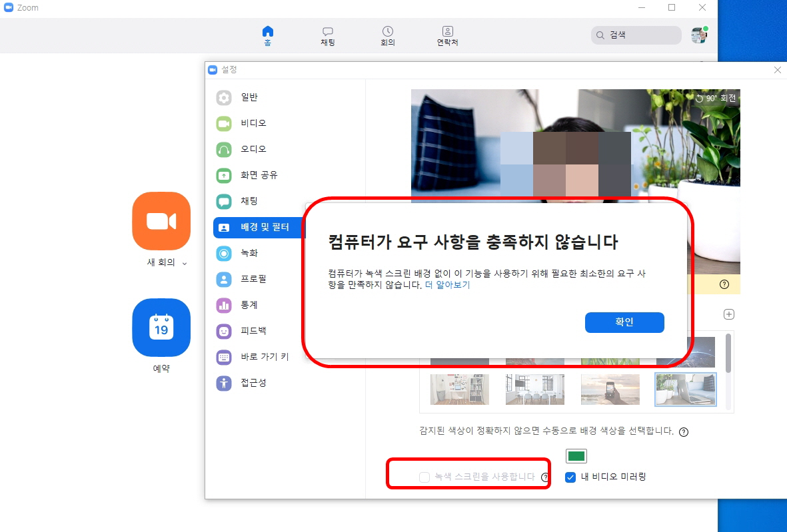
Task: Toggle 내 비디오 미러링 checkbox
Action: click(570, 477)
